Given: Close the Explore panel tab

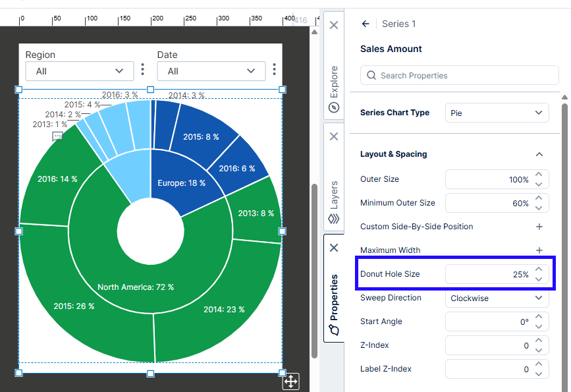Looking at the screenshot, I should click(x=334, y=25).
